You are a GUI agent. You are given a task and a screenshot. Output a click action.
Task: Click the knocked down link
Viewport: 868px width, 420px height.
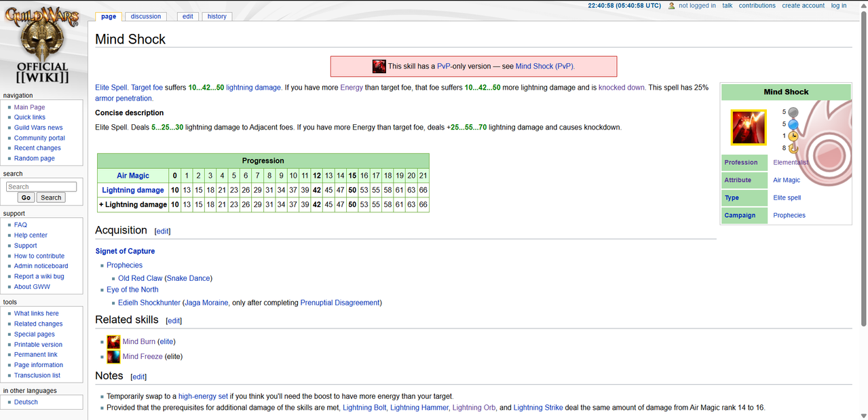622,88
